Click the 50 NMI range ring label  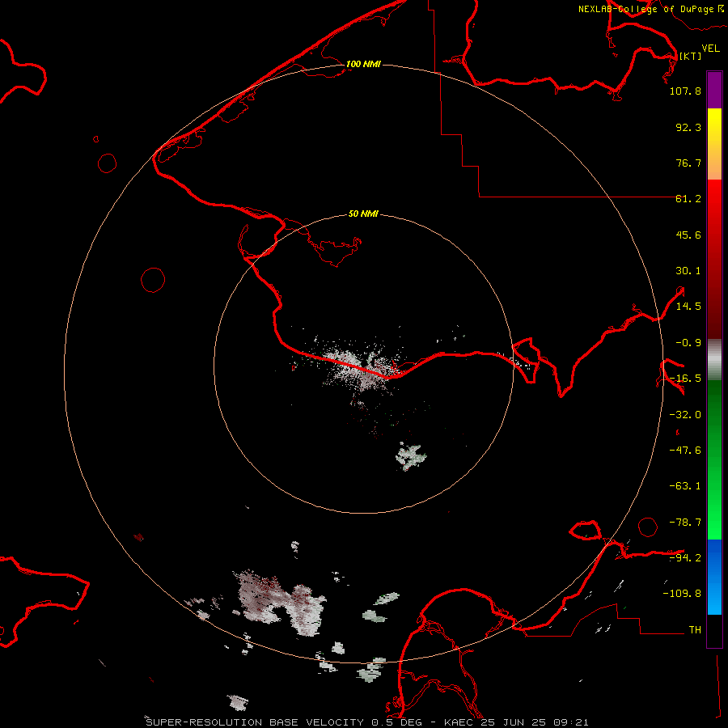point(363,214)
